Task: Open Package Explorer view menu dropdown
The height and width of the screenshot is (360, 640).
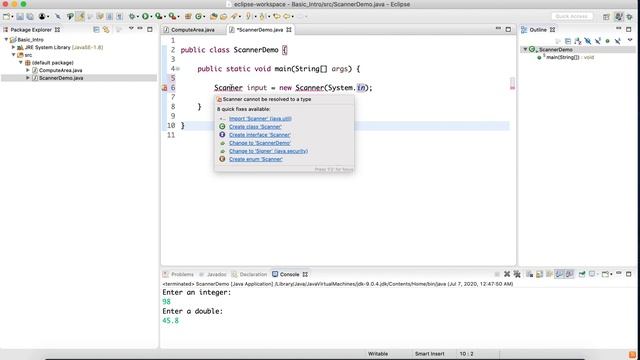Action: [x=131, y=29]
